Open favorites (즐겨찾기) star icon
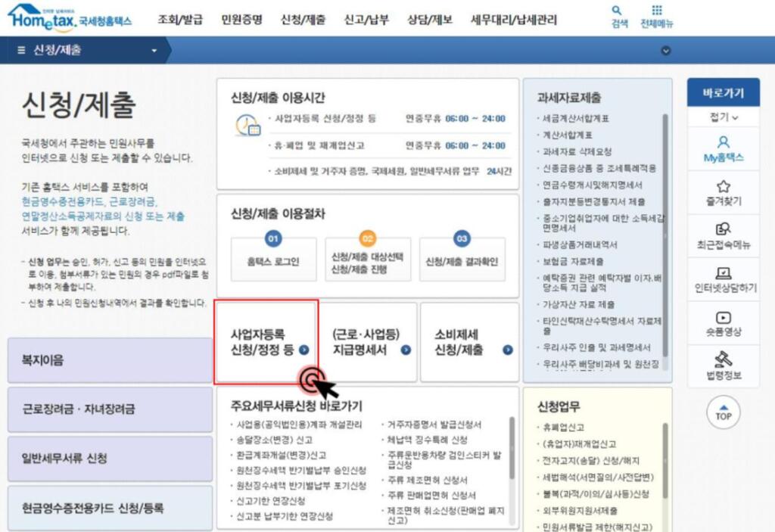This screenshot has height=532, width=775. tap(723, 186)
